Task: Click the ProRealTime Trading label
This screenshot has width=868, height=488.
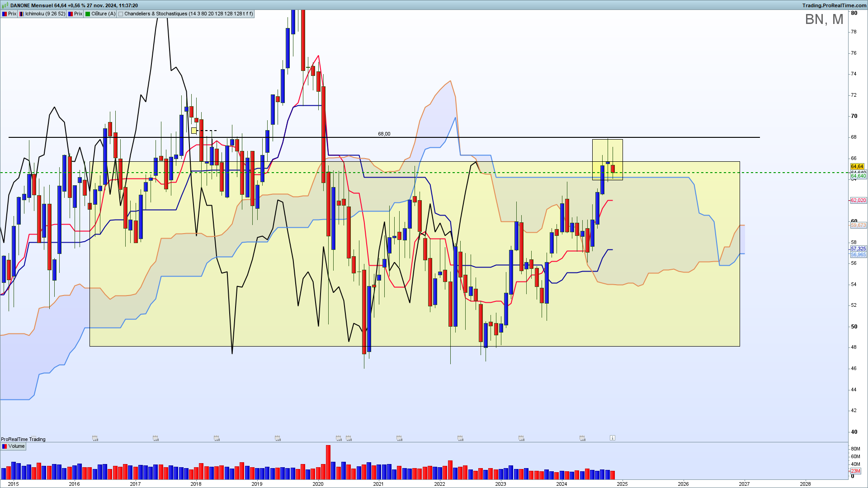Action: [x=23, y=439]
